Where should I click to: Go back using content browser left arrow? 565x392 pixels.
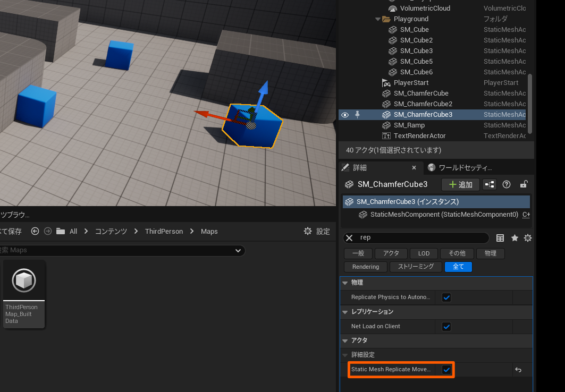click(35, 231)
